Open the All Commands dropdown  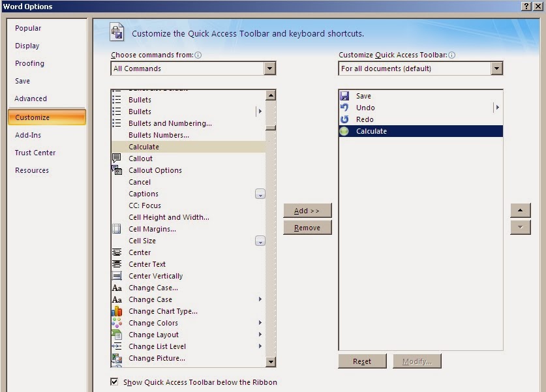click(270, 68)
